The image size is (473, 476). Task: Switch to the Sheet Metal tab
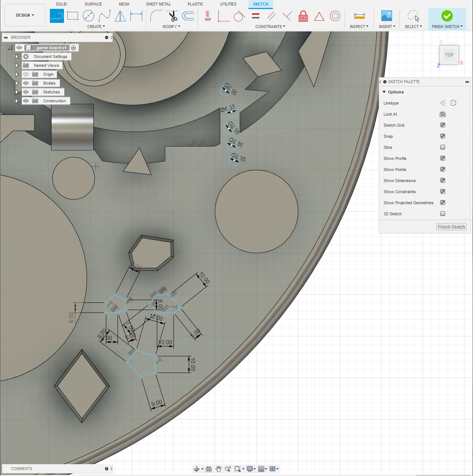[x=158, y=4]
